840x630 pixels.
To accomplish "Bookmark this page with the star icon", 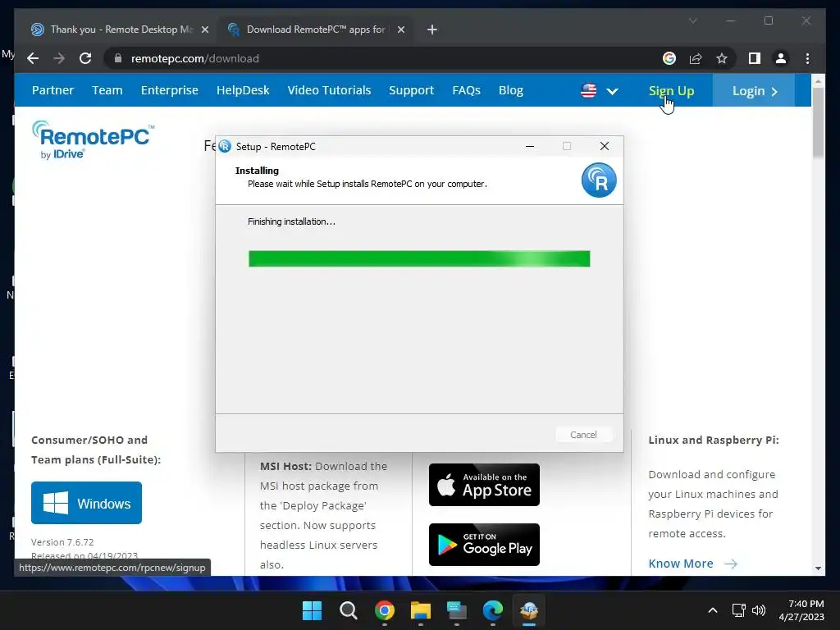I will click(x=722, y=58).
